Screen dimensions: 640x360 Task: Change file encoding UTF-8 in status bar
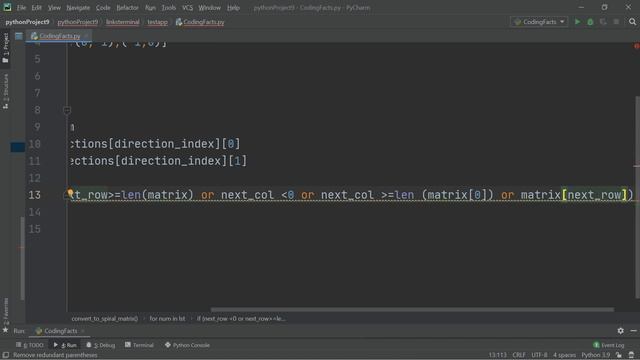[x=539, y=355]
